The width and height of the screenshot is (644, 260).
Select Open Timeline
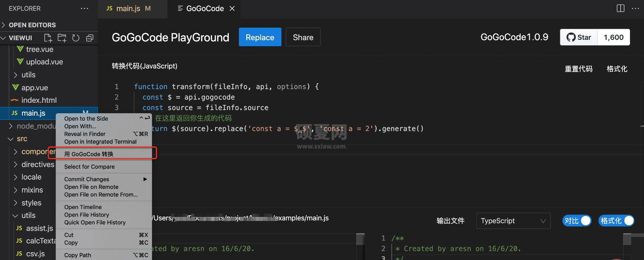pos(104,207)
